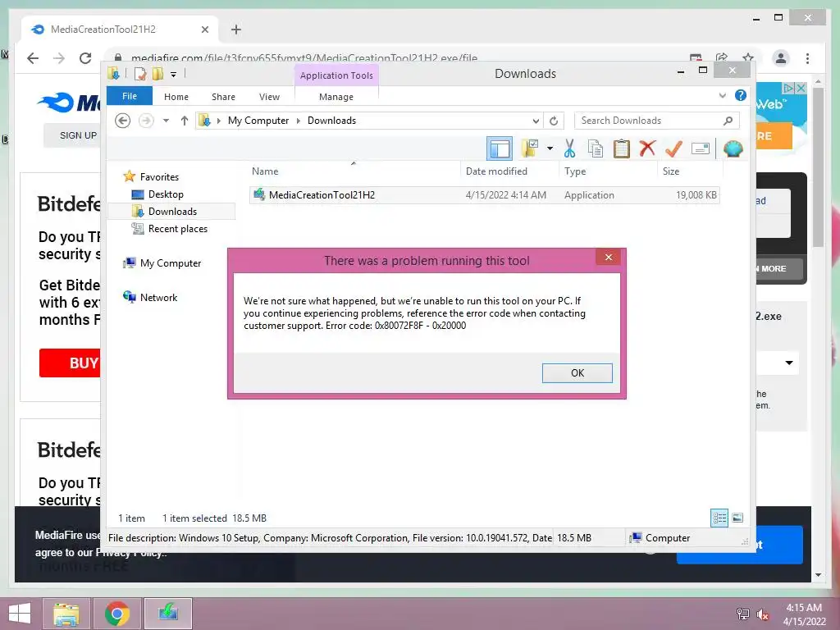Image resolution: width=840 pixels, height=630 pixels.
Task: Switch to details view icon
Action: pyautogui.click(x=719, y=518)
